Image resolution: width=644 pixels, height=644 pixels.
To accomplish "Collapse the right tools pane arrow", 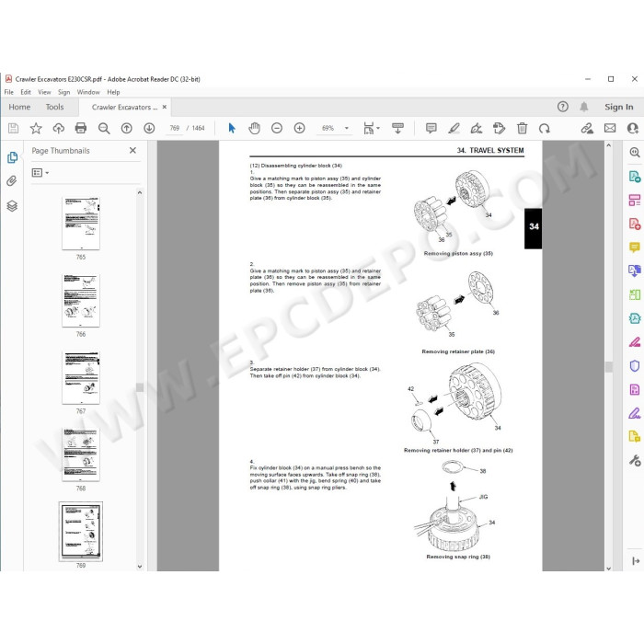I will [x=636, y=560].
